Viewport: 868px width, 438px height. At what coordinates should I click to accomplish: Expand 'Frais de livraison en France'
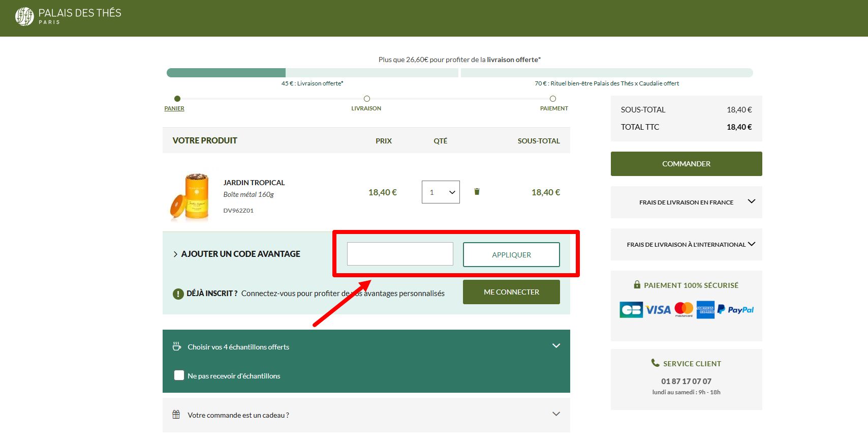click(x=687, y=202)
